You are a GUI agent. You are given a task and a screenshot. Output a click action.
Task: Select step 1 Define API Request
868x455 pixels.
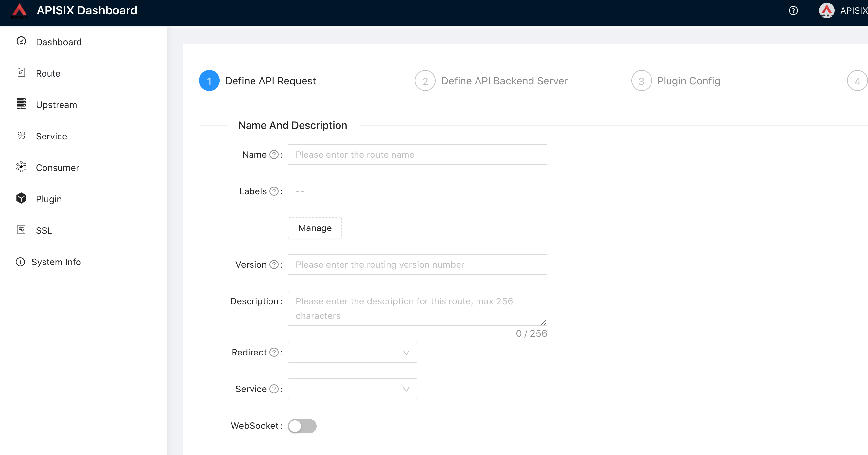[257, 81]
